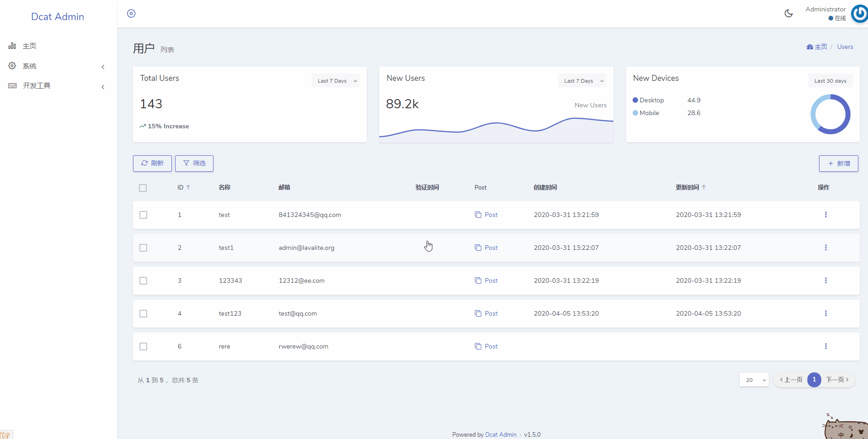
Task: Toggle the select-all header checkbox
Action: click(x=143, y=188)
